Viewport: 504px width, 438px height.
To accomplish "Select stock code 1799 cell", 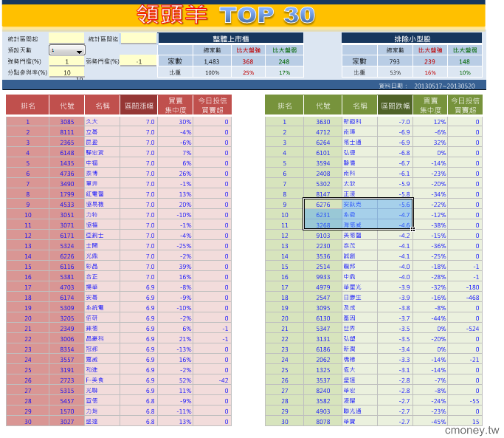I will [x=67, y=194].
